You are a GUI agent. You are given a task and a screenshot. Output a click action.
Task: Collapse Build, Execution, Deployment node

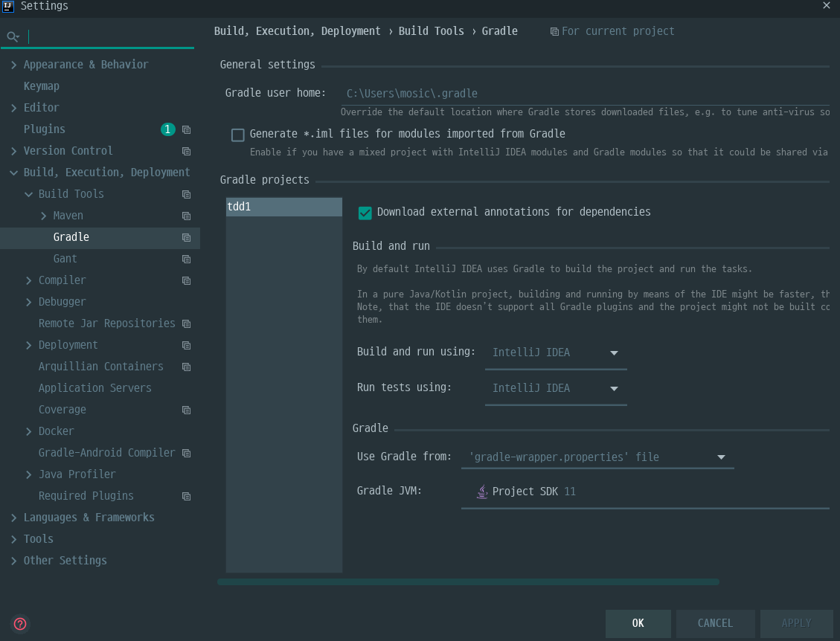tap(14, 173)
